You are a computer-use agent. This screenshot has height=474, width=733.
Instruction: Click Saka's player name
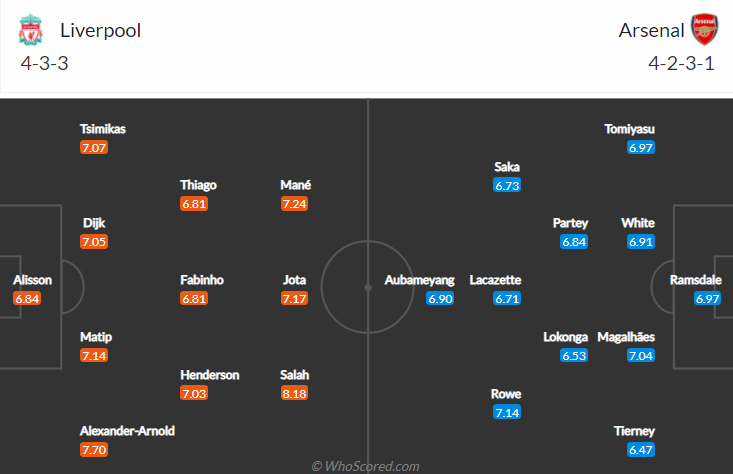tap(507, 167)
